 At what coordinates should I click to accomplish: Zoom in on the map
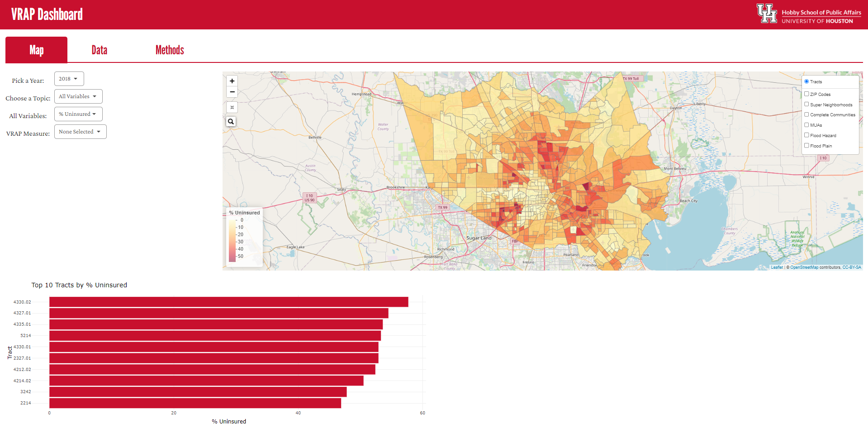tap(232, 81)
